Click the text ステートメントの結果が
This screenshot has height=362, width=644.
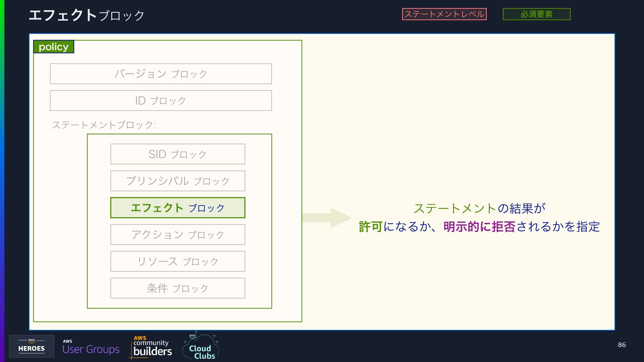coord(480,208)
